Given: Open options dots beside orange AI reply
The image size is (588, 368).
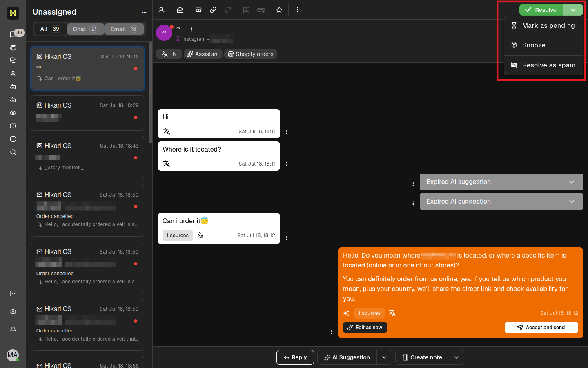Looking at the screenshot, I should point(332,332).
